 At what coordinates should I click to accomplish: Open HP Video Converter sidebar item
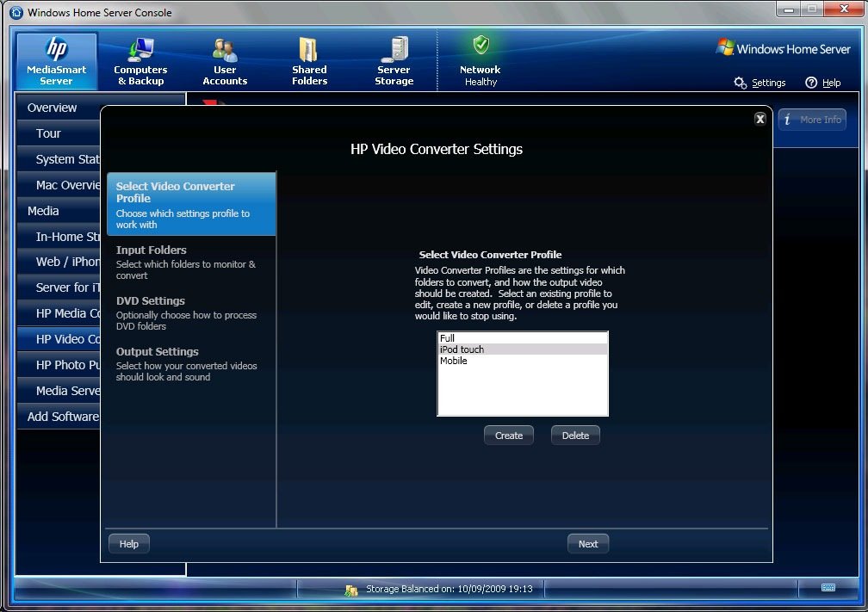point(59,339)
